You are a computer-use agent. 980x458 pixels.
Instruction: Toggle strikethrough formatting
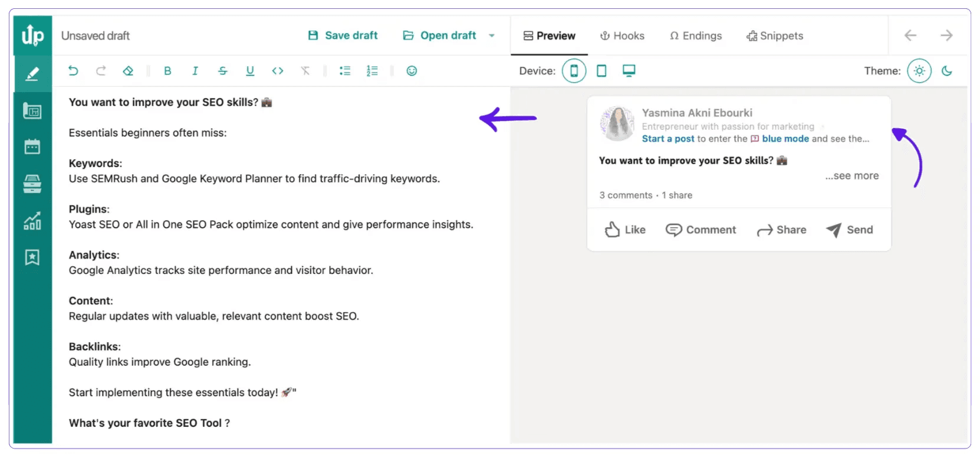222,71
